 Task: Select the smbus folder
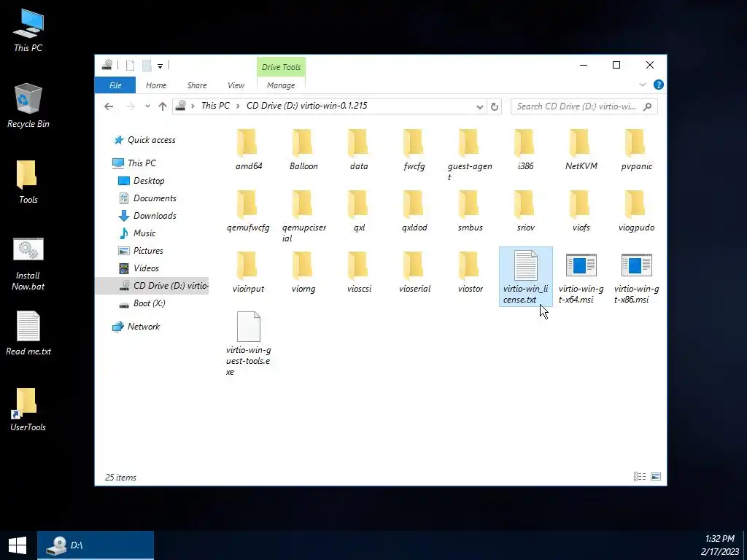click(x=470, y=211)
